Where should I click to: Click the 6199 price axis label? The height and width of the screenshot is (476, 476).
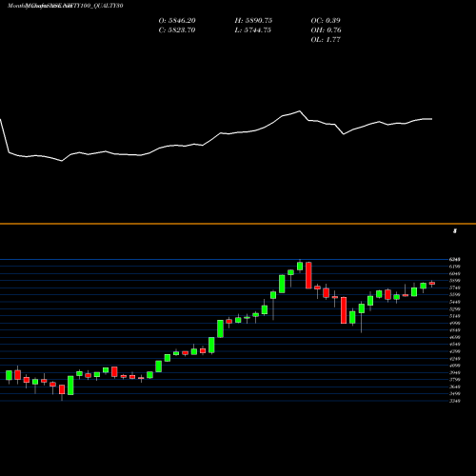tap(455, 267)
